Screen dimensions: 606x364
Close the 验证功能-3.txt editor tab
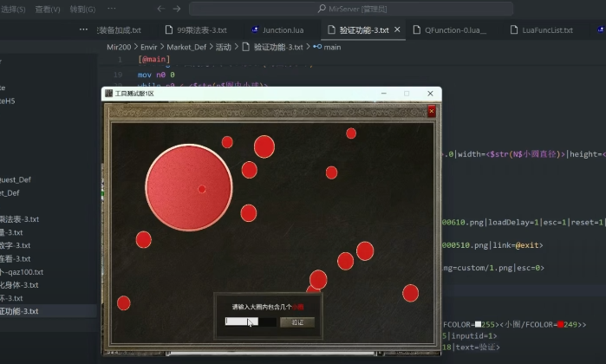tap(396, 29)
